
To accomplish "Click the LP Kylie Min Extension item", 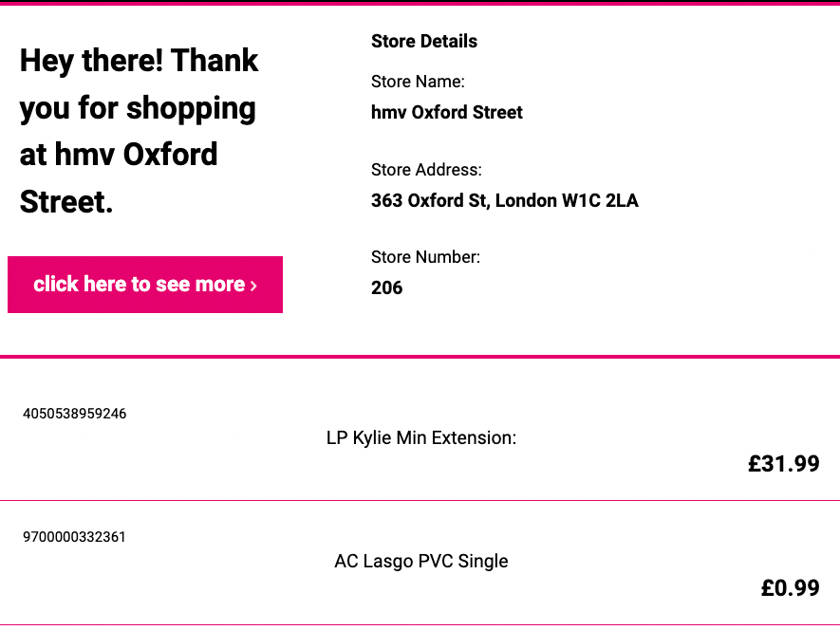I will pos(421,437).
